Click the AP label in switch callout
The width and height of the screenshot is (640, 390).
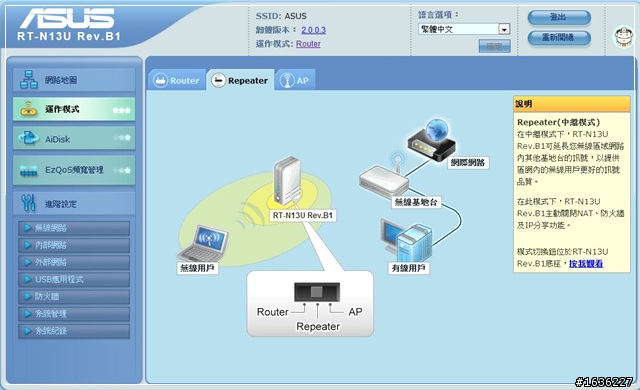(x=355, y=312)
